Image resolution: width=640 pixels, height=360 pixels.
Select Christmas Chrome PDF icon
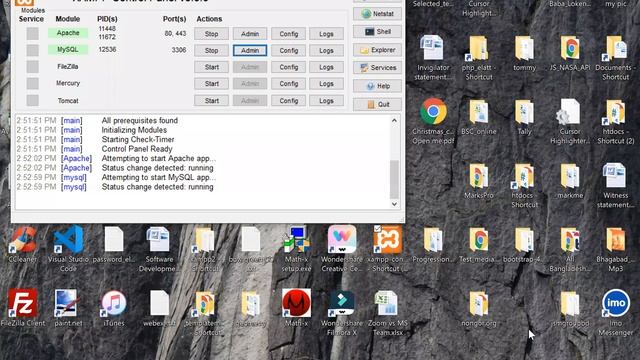[433, 121]
